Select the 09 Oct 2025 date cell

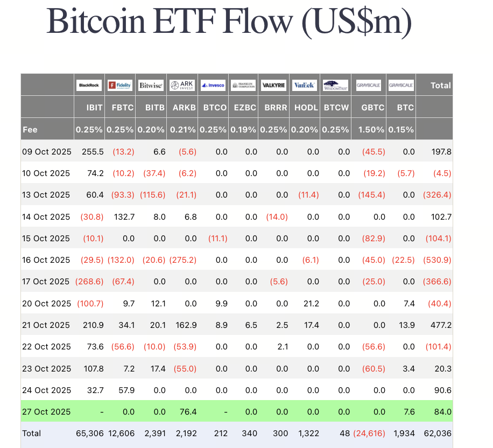[46, 152]
